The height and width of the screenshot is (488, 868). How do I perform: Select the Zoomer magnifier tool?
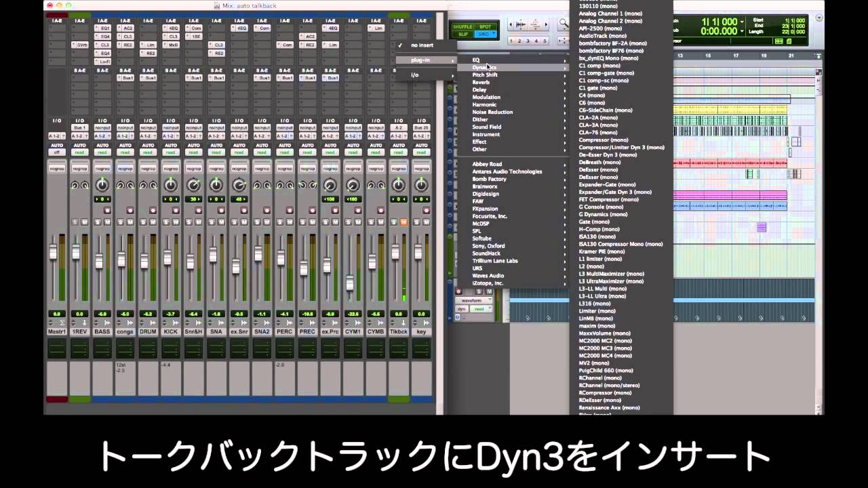tap(564, 24)
